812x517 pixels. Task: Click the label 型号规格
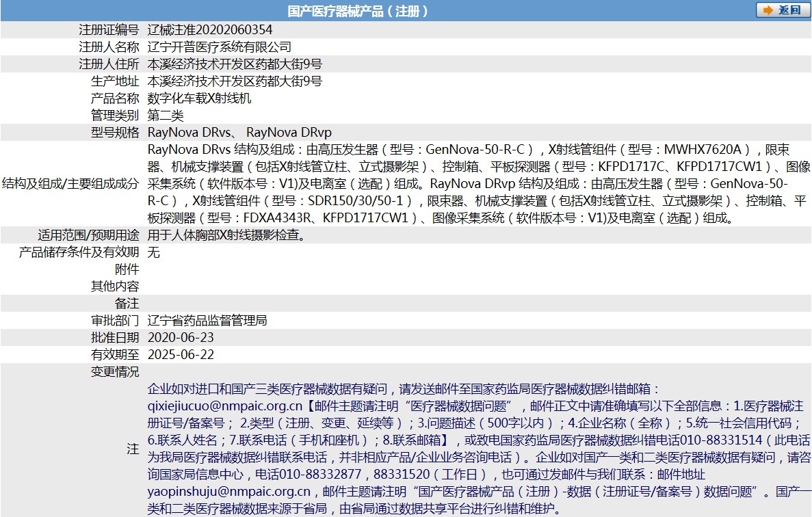coord(115,133)
